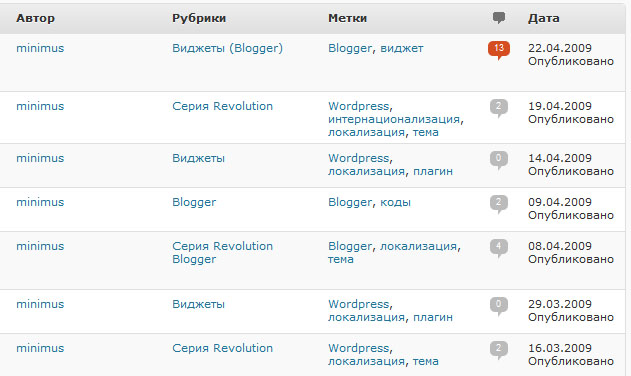Click the интернационализация tag link
Screen dimensions: 631x376
point(394,119)
